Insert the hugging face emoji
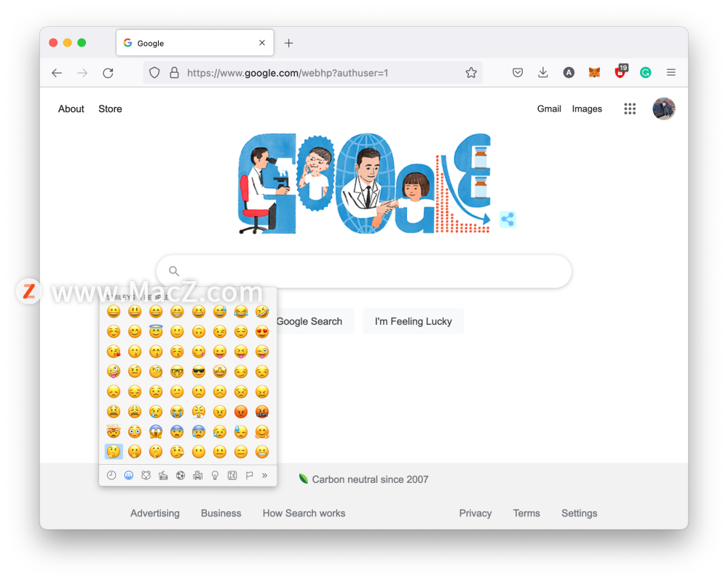The width and height of the screenshot is (728, 582). click(262, 432)
